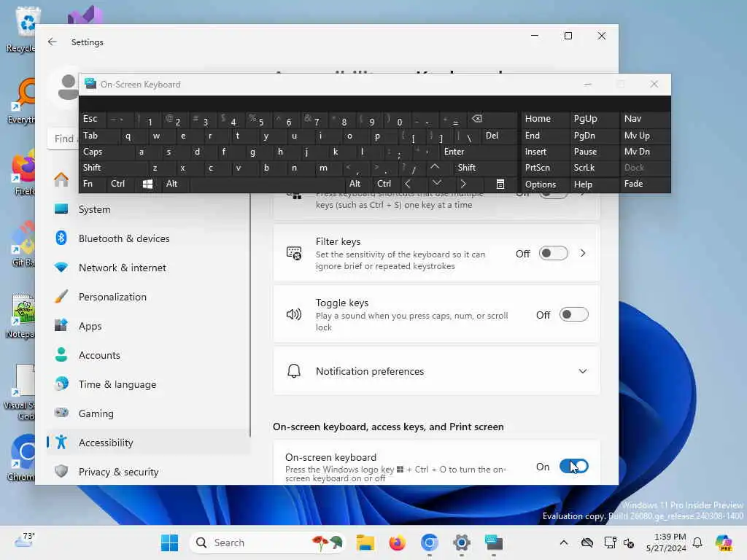
Task: Toggle the Filter keys switch
Action: pyautogui.click(x=553, y=253)
